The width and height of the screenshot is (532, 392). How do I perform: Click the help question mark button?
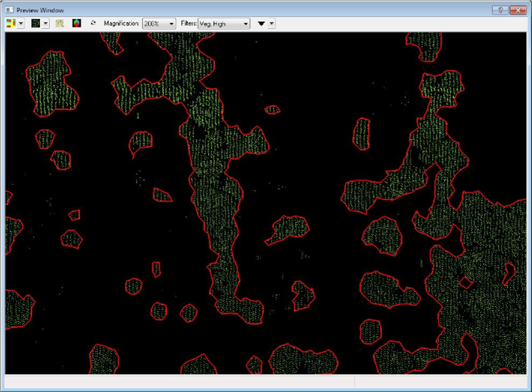(501, 10)
